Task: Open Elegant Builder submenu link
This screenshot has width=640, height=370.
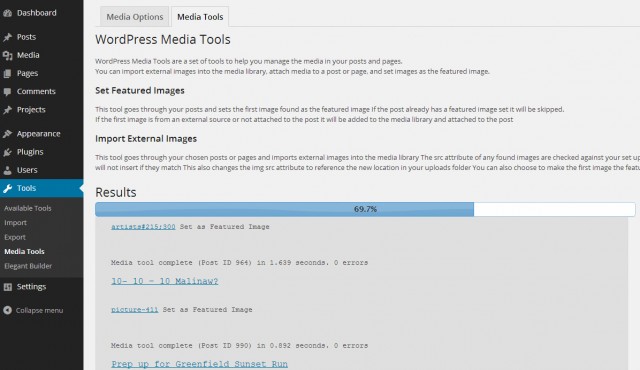Action: coord(28,266)
